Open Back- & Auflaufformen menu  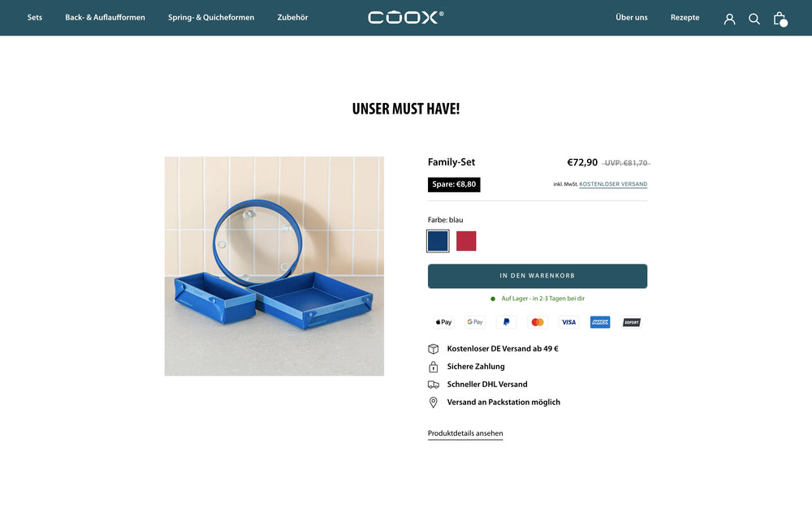105,18
